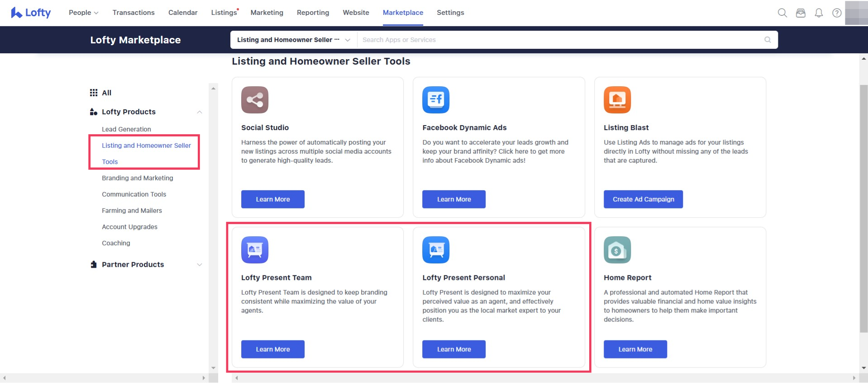868x391 pixels.
Task: Open the notifications bell icon
Action: click(x=819, y=13)
